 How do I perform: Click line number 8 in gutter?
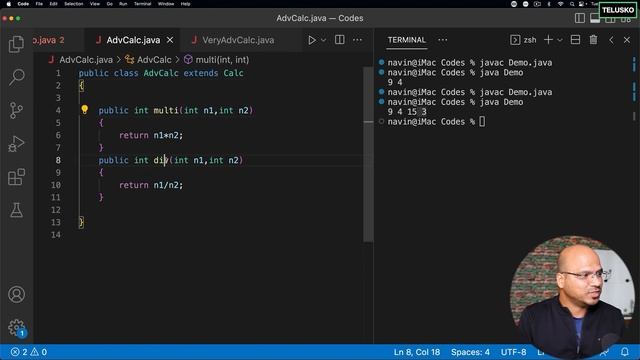point(58,160)
